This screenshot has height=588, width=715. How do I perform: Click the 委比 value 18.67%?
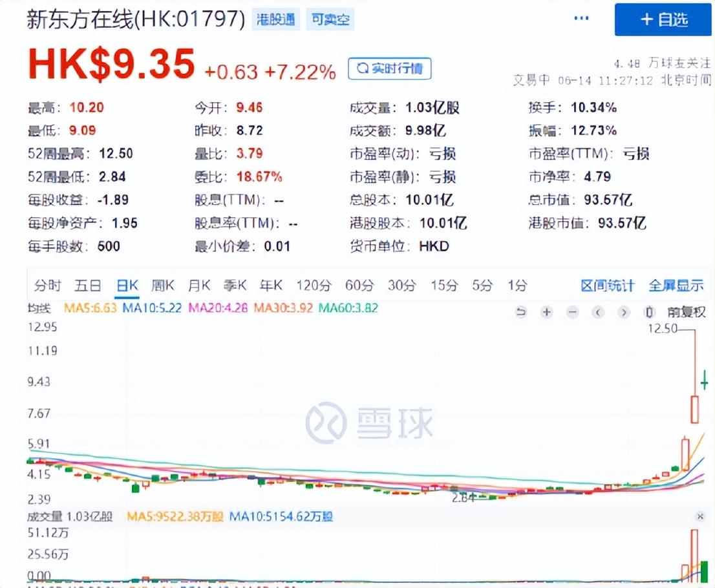(259, 177)
